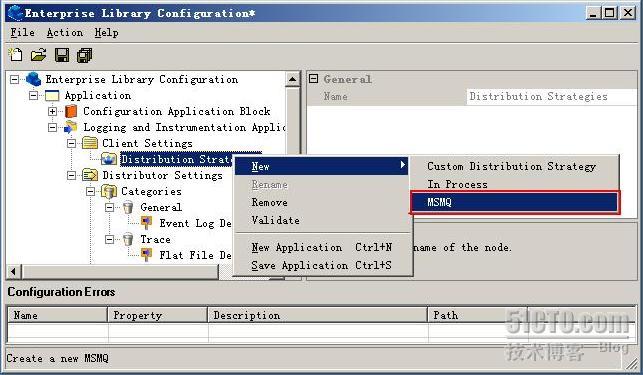Click the tree scroll up arrow
Image resolution: width=643 pixels, height=375 pixels.
click(x=292, y=79)
